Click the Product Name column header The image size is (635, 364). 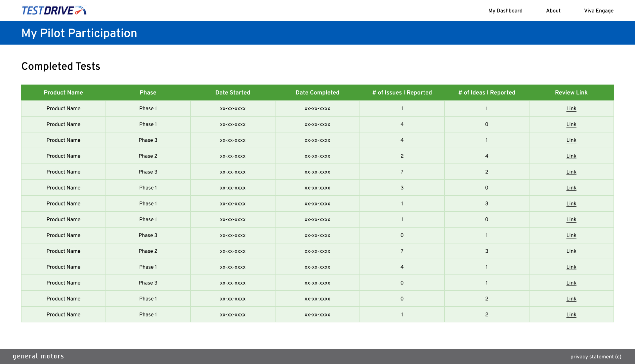[63, 92]
